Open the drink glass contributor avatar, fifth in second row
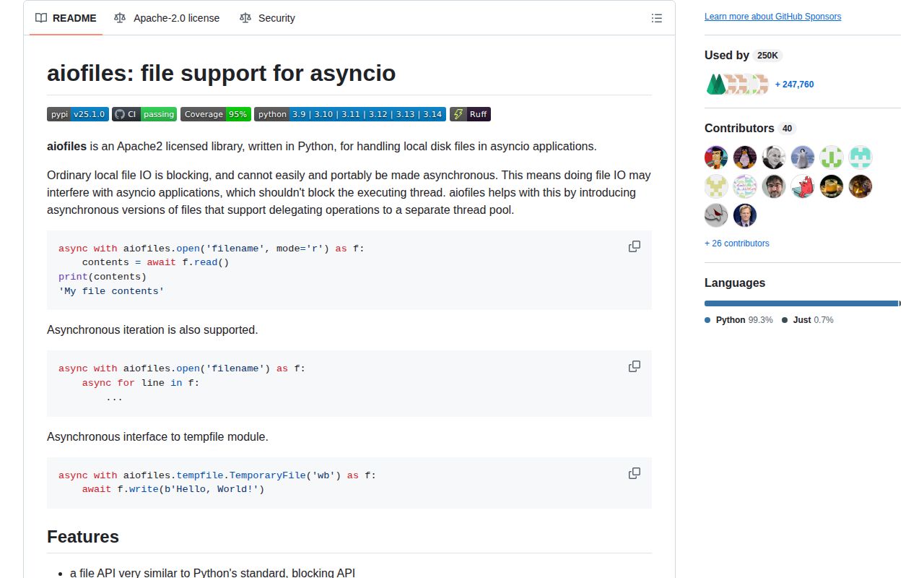Screen dimensions: 924x578 (x=832, y=186)
